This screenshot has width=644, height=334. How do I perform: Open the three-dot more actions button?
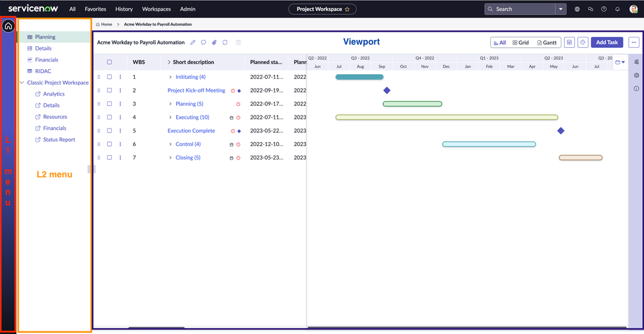(x=634, y=43)
